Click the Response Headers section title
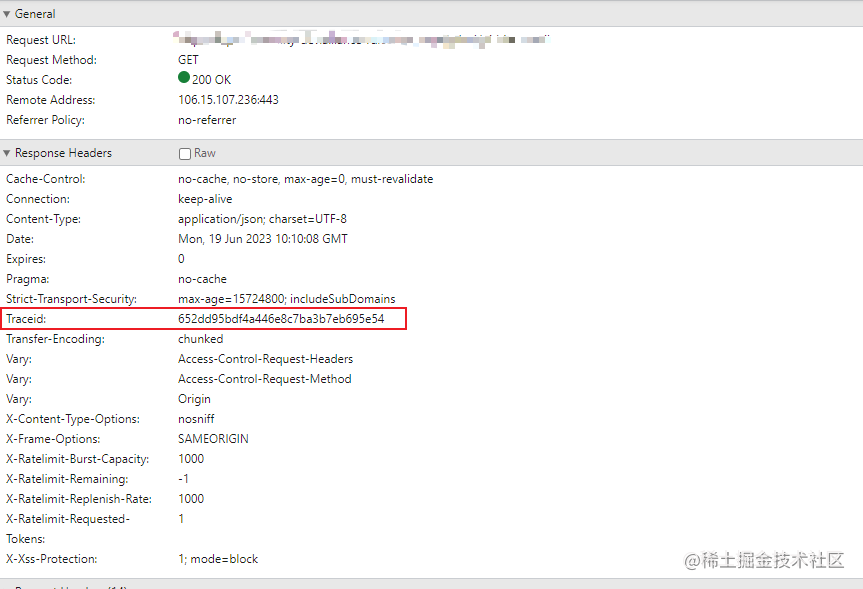The width and height of the screenshot is (863, 589). [x=63, y=153]
